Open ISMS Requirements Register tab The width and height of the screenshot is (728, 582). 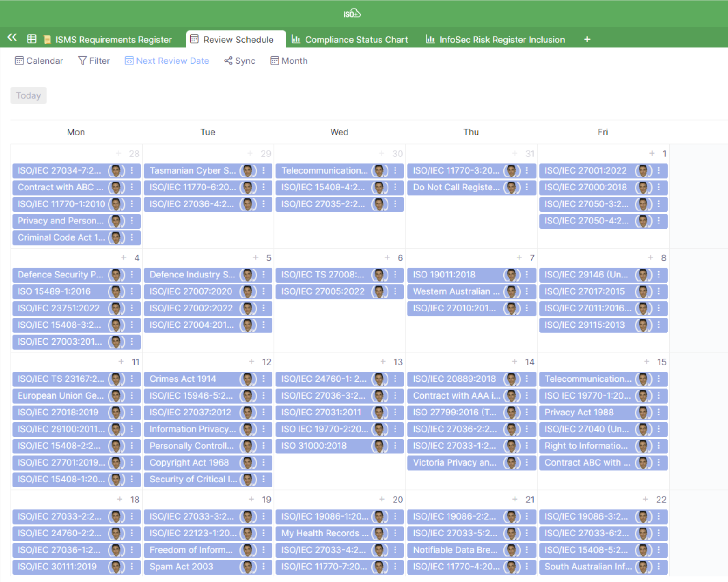tap(108, 40)
